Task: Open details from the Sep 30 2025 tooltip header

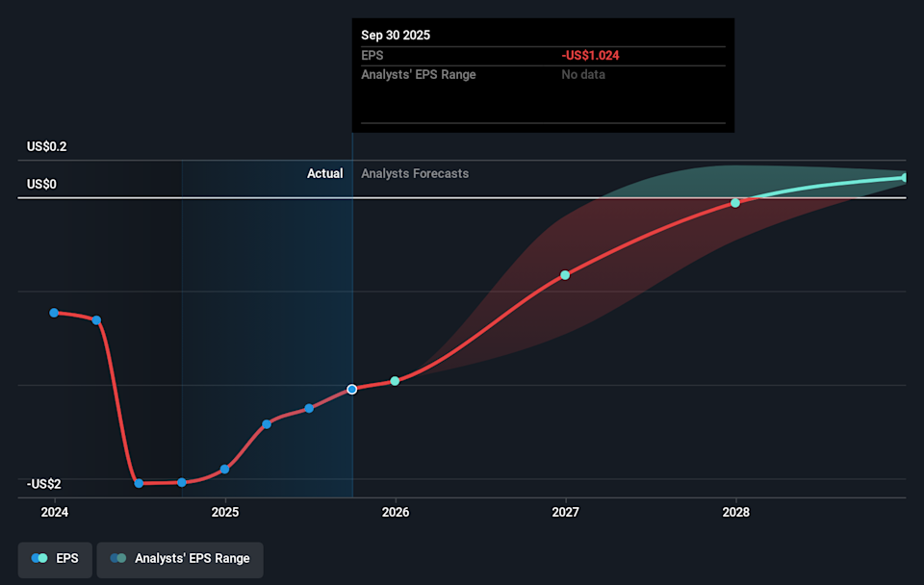Action: [x=397, y=35]
